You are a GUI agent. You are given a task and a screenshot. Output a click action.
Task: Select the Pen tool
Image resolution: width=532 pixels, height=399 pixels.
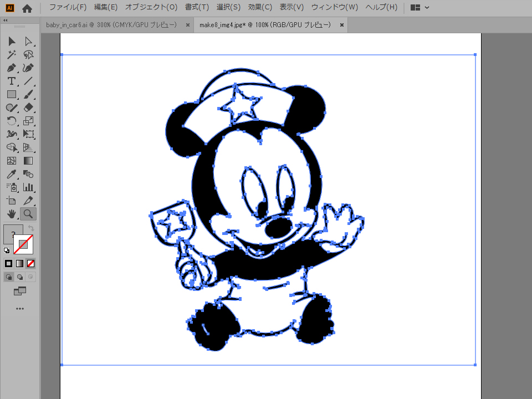(12, 68)
